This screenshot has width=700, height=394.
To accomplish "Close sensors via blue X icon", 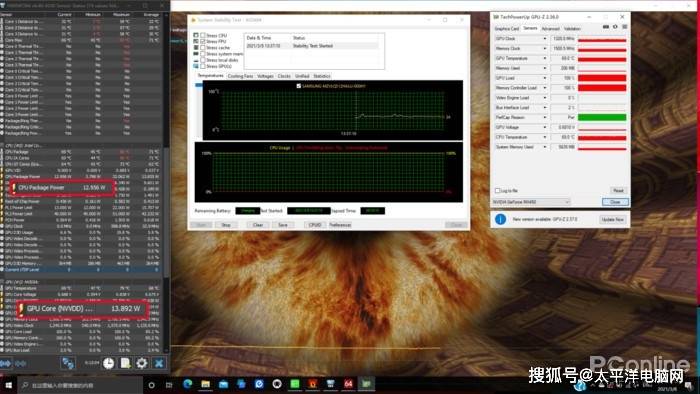I will click(x=159, y=363).
